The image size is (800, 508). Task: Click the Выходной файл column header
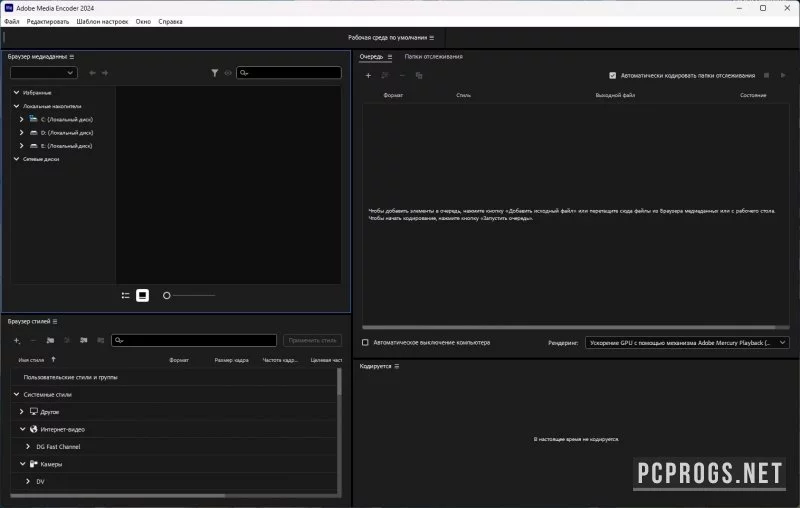pos(615,95)
